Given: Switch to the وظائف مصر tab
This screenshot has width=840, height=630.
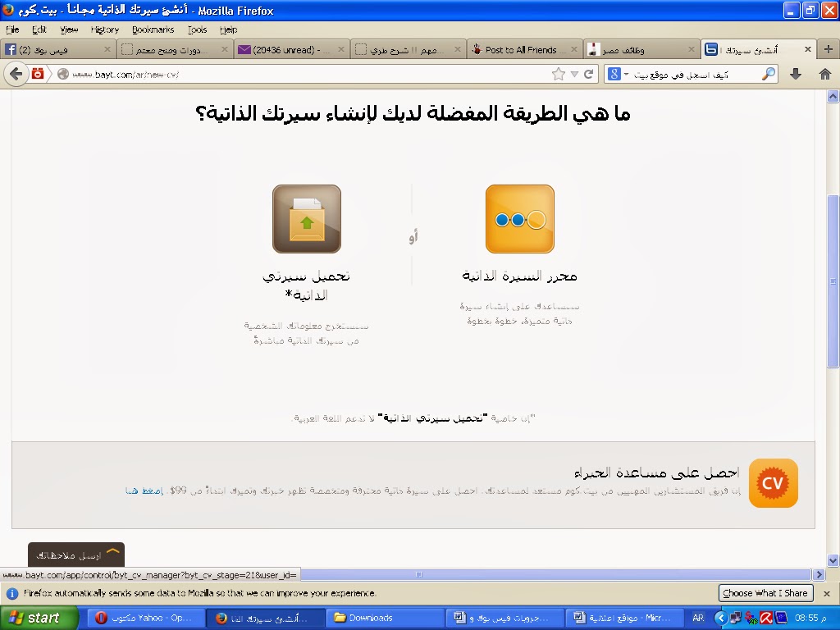Looking at the screenshot, I should point(641,50).
